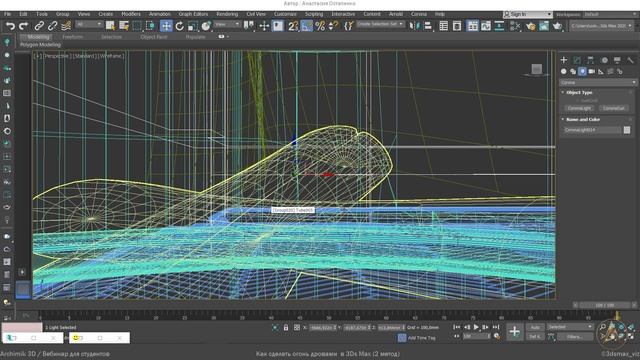
Task: Click the Go to End playback button
Action: (496, 327)
